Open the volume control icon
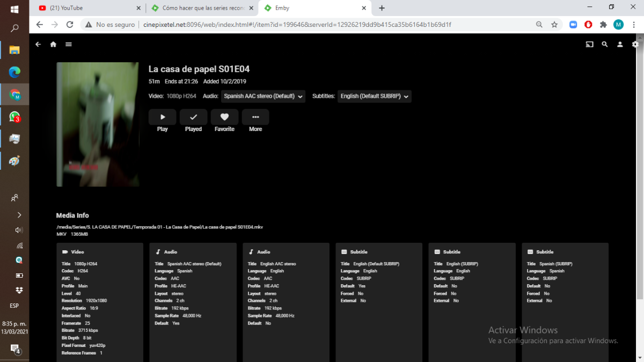The image size is (644, 362). tap(19, 230)
